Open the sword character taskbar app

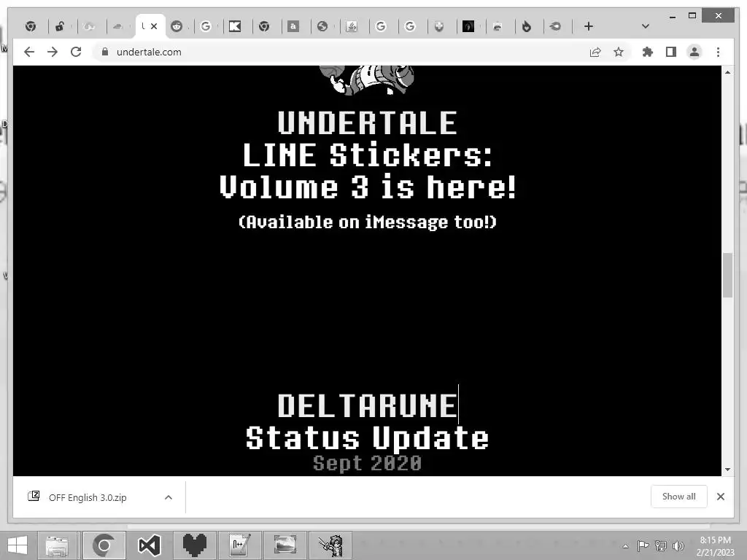point(330,545)
